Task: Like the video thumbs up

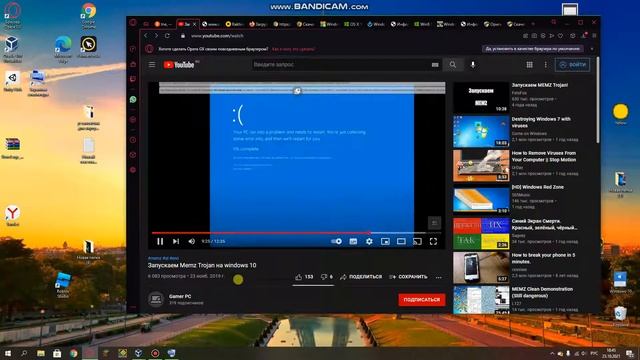Action: tap(304, 277)
